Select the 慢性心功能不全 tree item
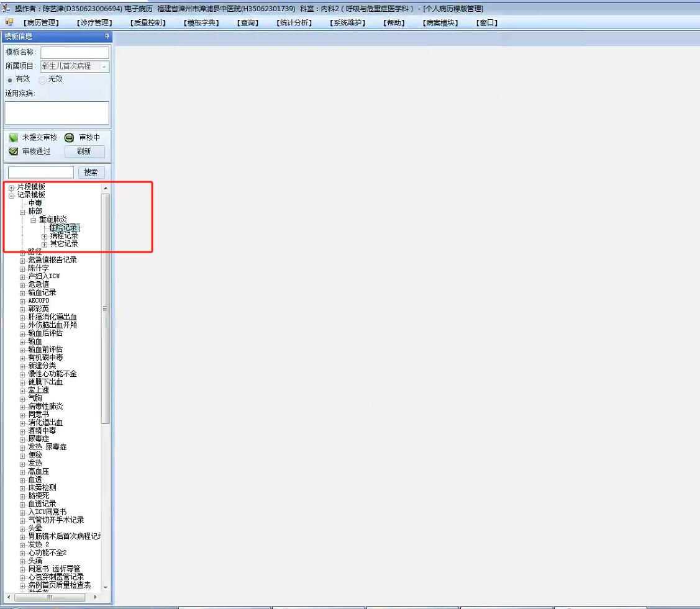Screen dimensions: 700x609 click(52, 374)
